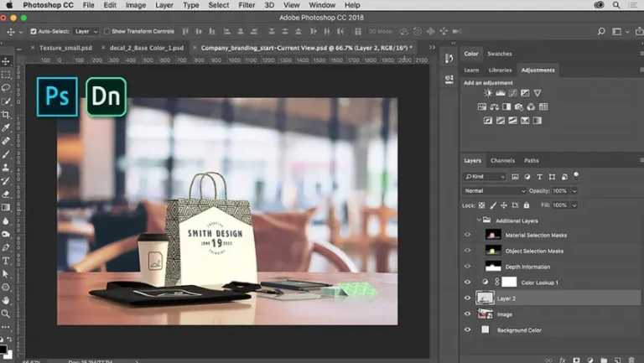Select the Hand tool
This screenshot has width=644, height=363.
click(x=6, y=301)
